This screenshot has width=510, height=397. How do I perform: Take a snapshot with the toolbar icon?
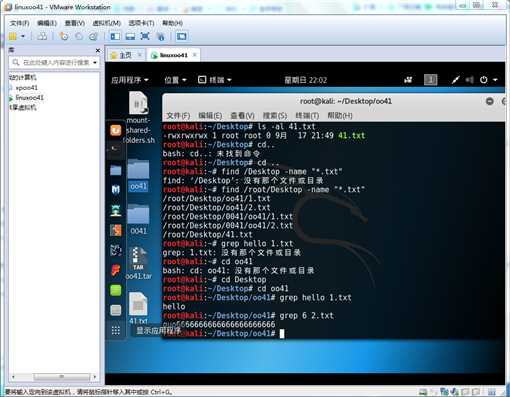coord(63,36)
